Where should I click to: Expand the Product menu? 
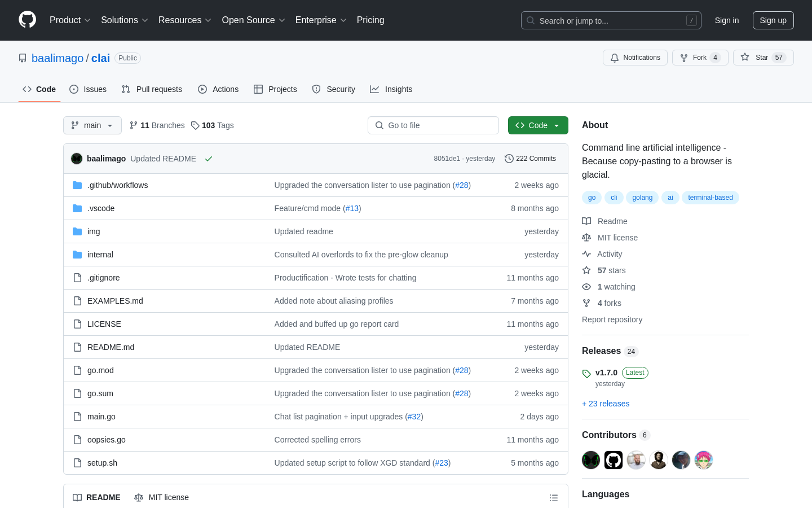point(70,20)
